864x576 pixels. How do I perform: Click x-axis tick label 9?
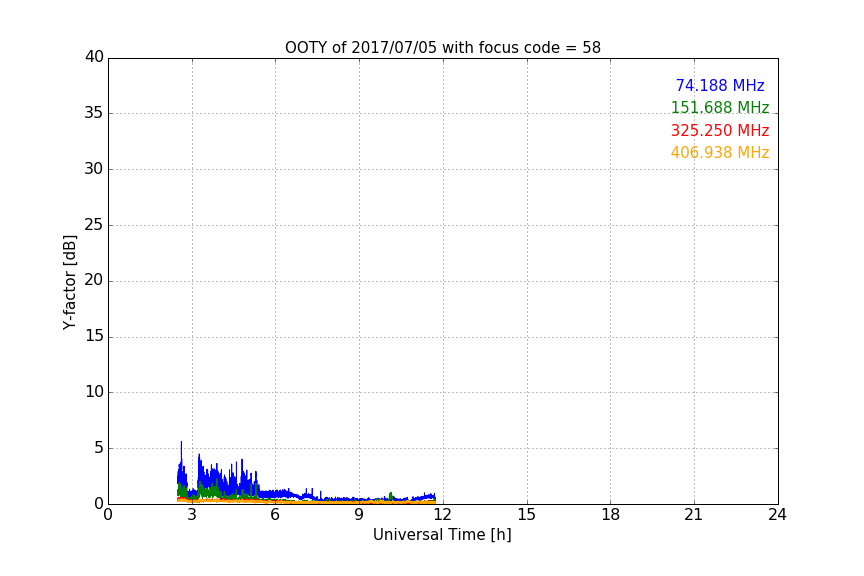click(x=359, y=515)
